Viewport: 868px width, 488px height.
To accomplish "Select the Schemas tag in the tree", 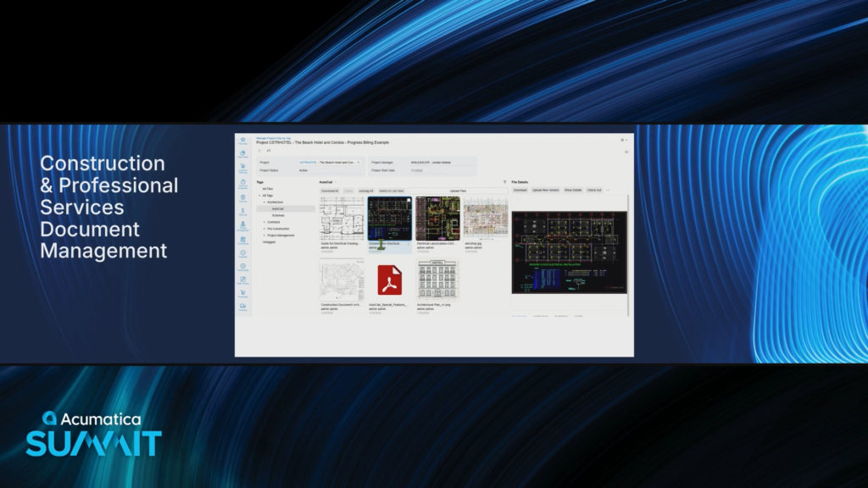I will [x=278, y=215].
